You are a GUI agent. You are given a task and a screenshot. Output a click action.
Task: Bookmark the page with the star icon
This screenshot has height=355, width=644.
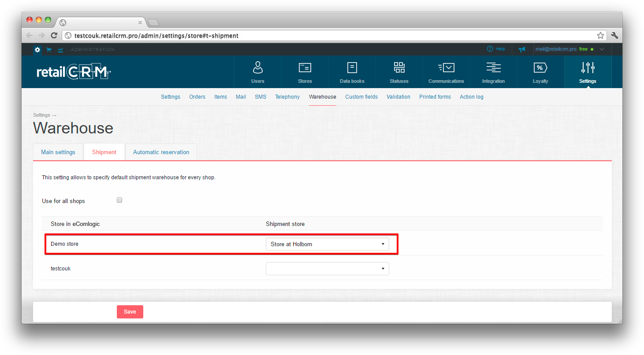coord(600,36)
